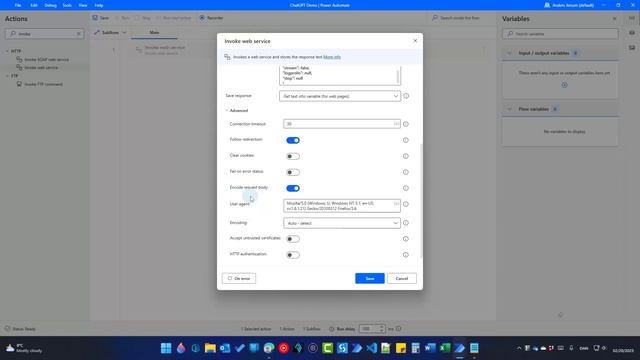
Task: Enable HTTP authentication toggle
Action: [x=293, y=255]
